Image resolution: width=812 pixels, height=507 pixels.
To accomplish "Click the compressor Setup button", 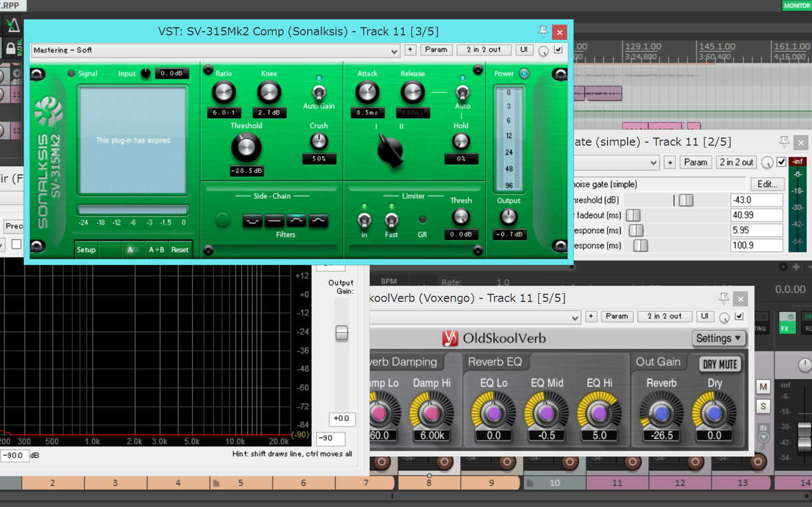I will pos(87,250).
